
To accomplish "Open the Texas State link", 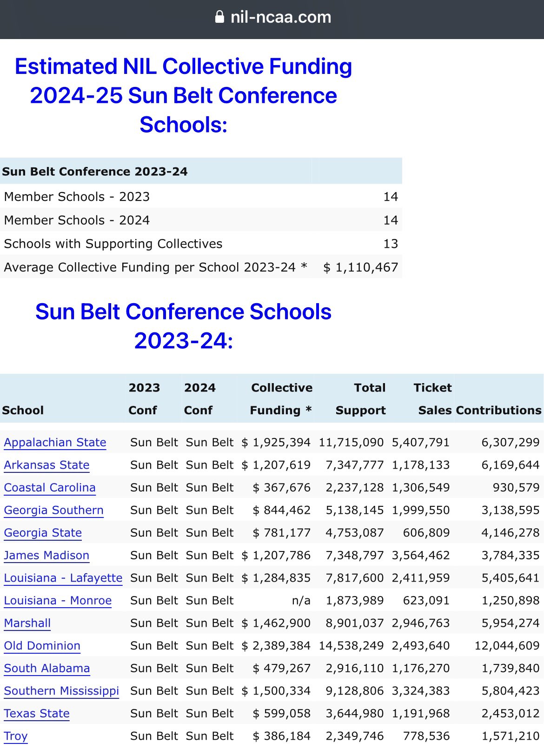I will coord(37,713).
